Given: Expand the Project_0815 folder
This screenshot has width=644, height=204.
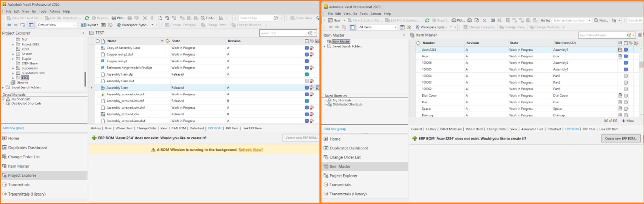Looking at the screenshot, I should click(x=13, y=44).
